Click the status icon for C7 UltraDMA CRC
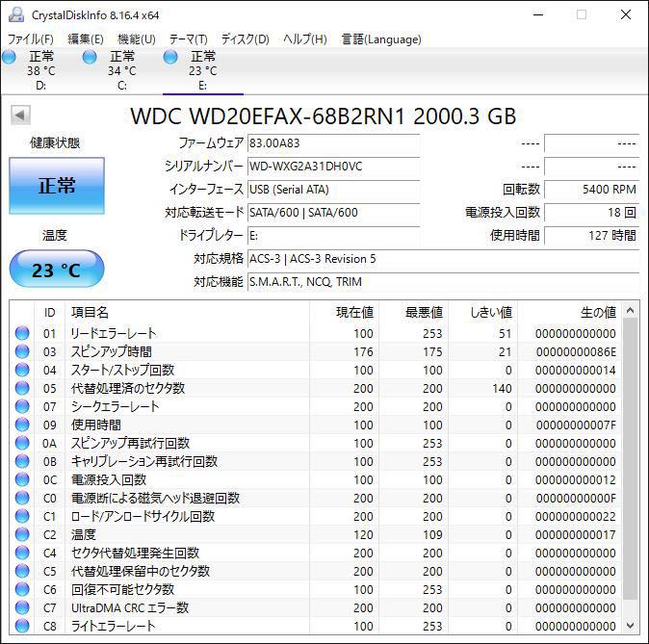The height and width of the screenshot is (644, 649). point(22,607)
